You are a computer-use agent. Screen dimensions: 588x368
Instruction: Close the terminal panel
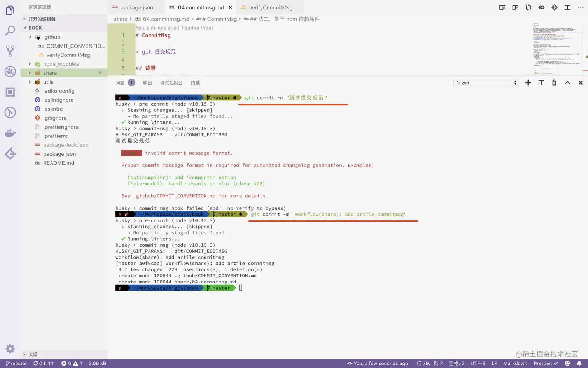click(581, 83)
